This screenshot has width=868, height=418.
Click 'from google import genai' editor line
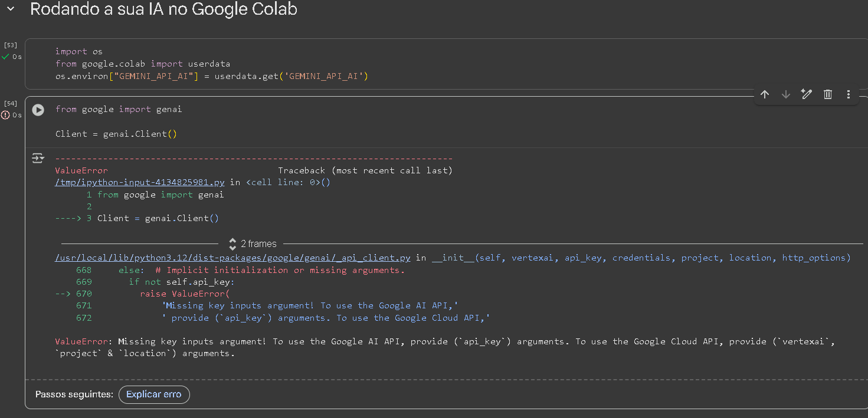tap(119, 109)
